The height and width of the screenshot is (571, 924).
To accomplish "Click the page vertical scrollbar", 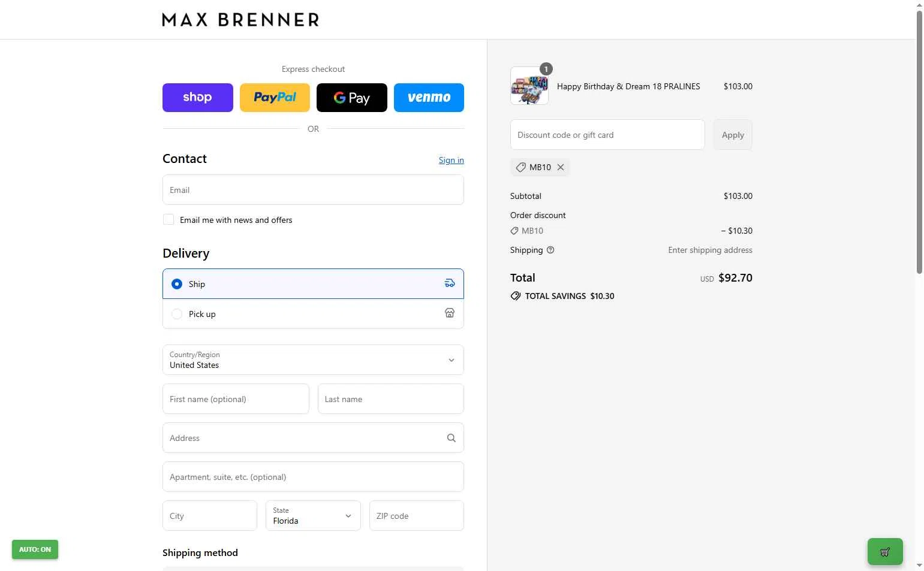I will pyautogui.click(x=919, y=141).
